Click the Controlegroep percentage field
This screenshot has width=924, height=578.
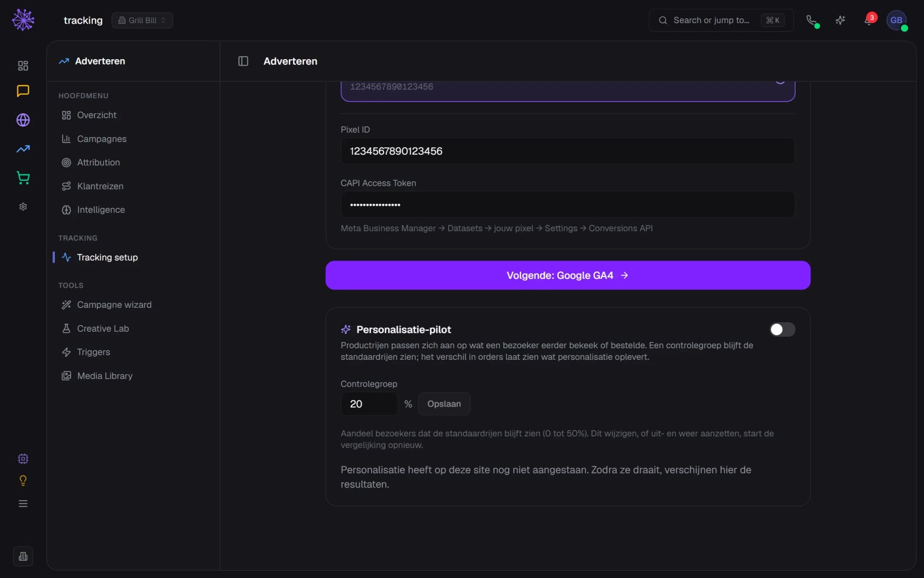[x=369, y=404]
